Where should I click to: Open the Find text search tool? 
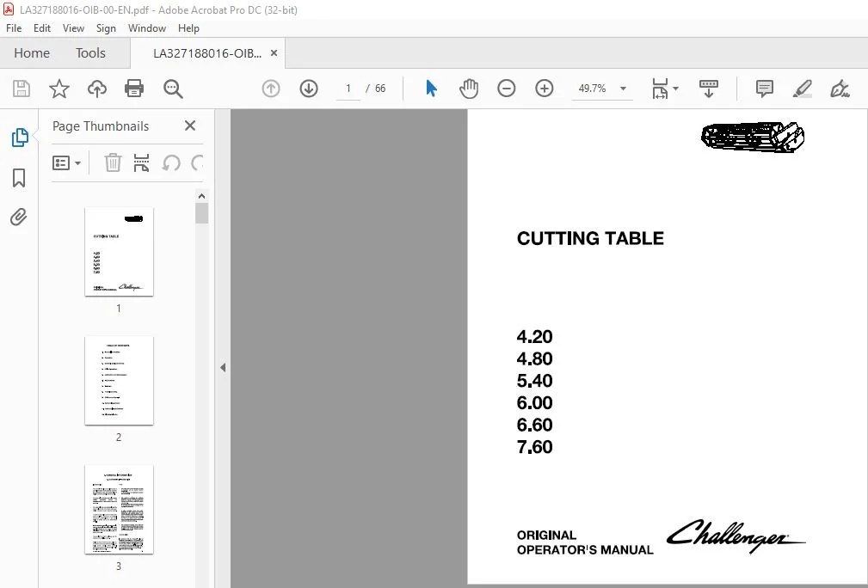click(173, 89)
